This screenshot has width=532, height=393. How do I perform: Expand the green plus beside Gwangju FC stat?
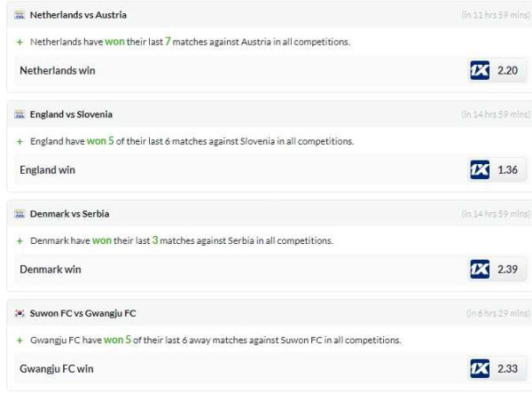click(20, 340)
